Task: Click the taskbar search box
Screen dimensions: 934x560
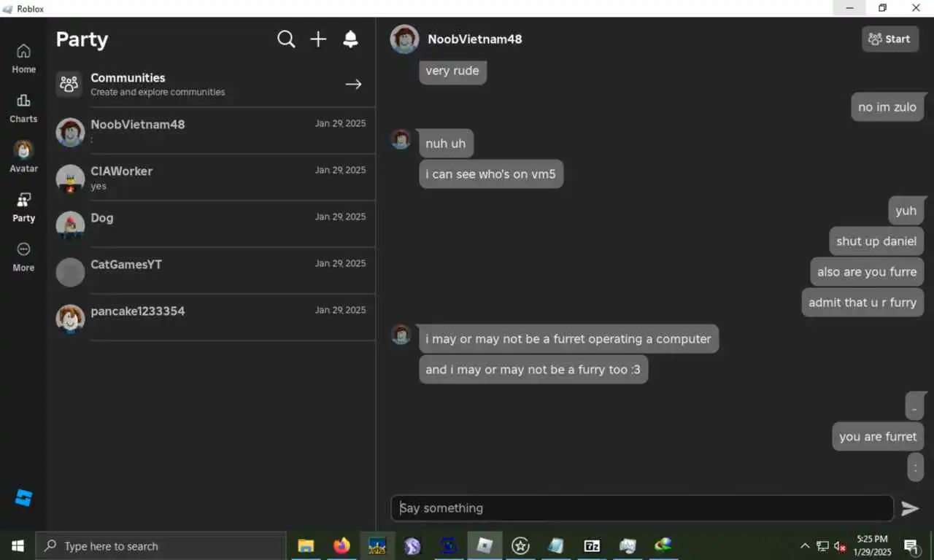Action: [161, 546]
